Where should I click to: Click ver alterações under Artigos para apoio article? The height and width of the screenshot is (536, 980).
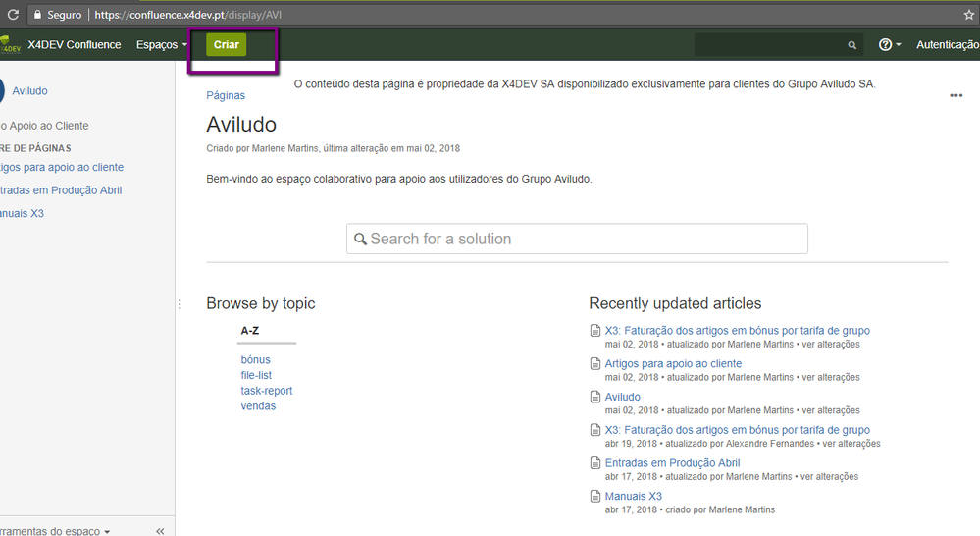coord(831,377)
